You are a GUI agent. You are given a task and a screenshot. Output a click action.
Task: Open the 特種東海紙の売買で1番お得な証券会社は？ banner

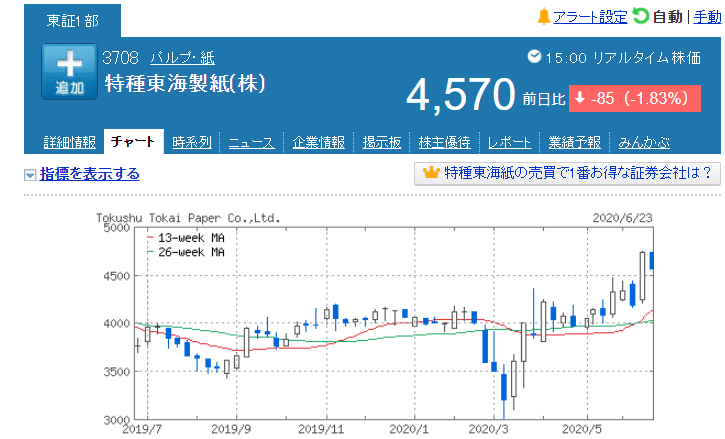[567, 173]
